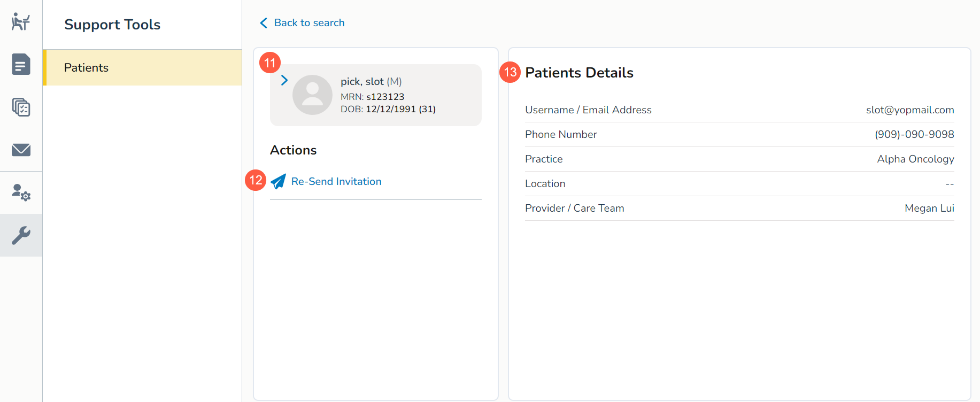Open the documents icon in sidebar

(21, 64)
